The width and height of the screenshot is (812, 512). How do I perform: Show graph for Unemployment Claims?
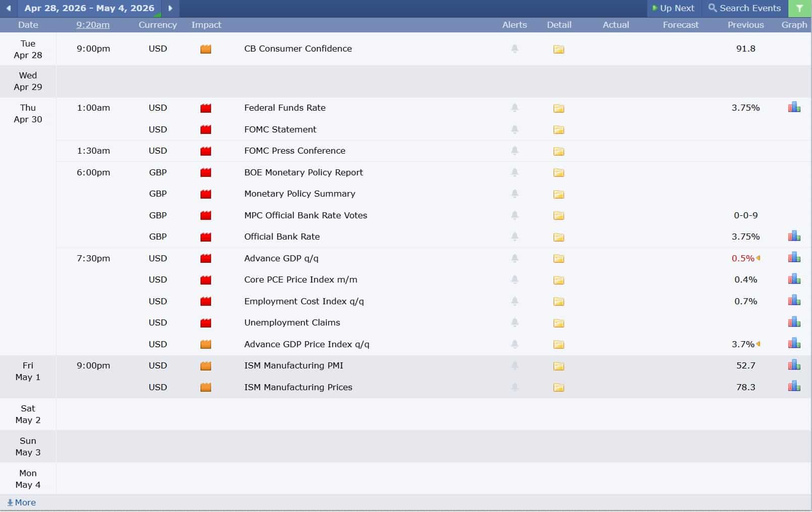point(794,322)
